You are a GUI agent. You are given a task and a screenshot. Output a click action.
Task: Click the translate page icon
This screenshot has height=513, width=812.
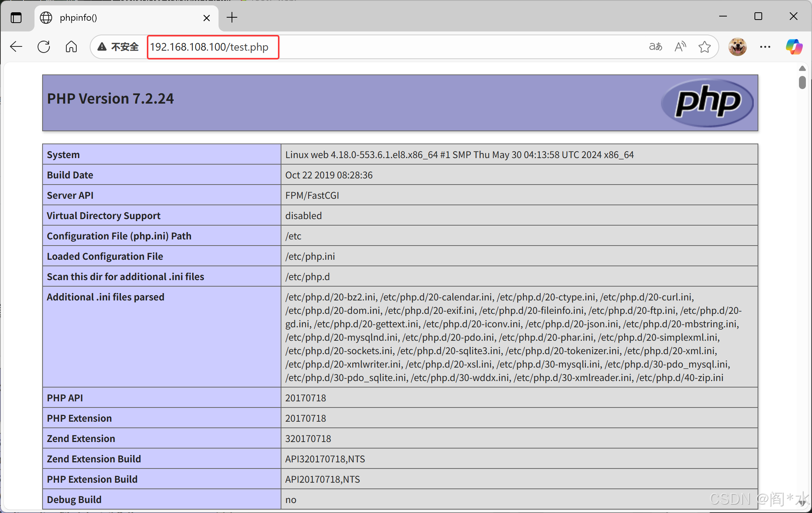tap(655, 47)
